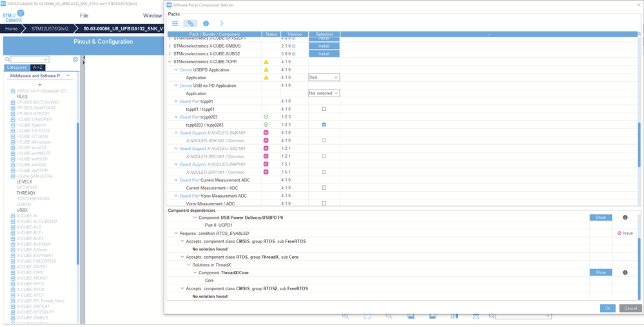Click error status icon on Board Support X-NUCLEO-SRC1M1
Viewport: 644px width, 327px height.
pyautogui.click(x=266, y=148)
